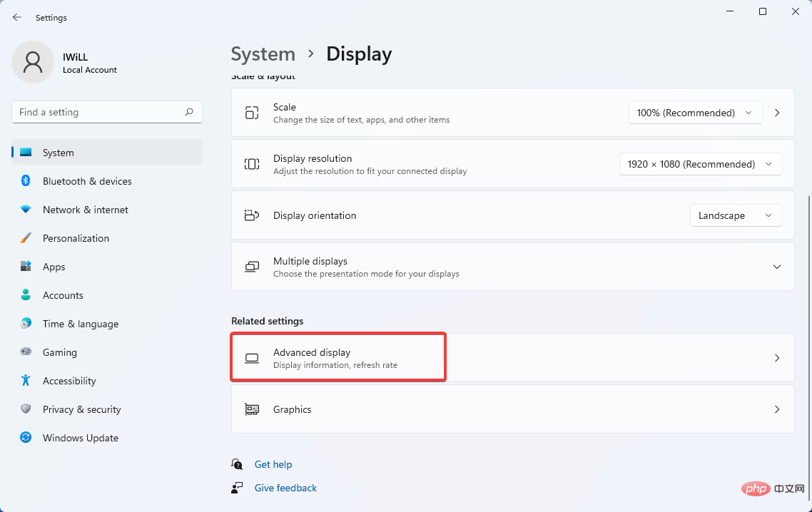Open Accessibility settings
Image resolution: width=812 pixels, height=512 pixels.
pyautogui.click(x=107, y=380)
